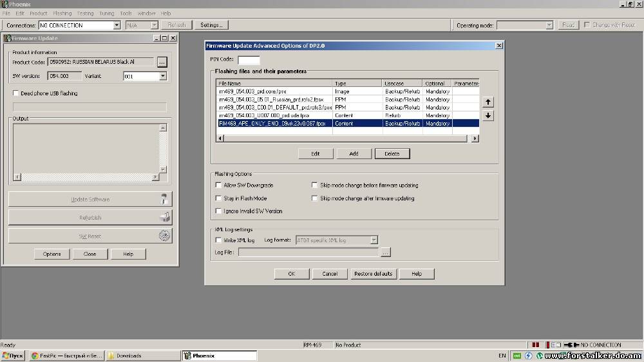
Task: Open the Downloads folder in taskbar
Action: (x=142, y=356)
